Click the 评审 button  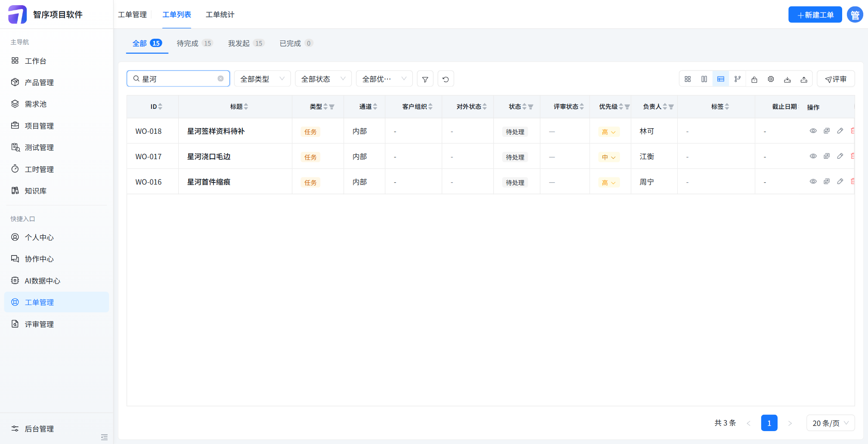tap(836, 79)
